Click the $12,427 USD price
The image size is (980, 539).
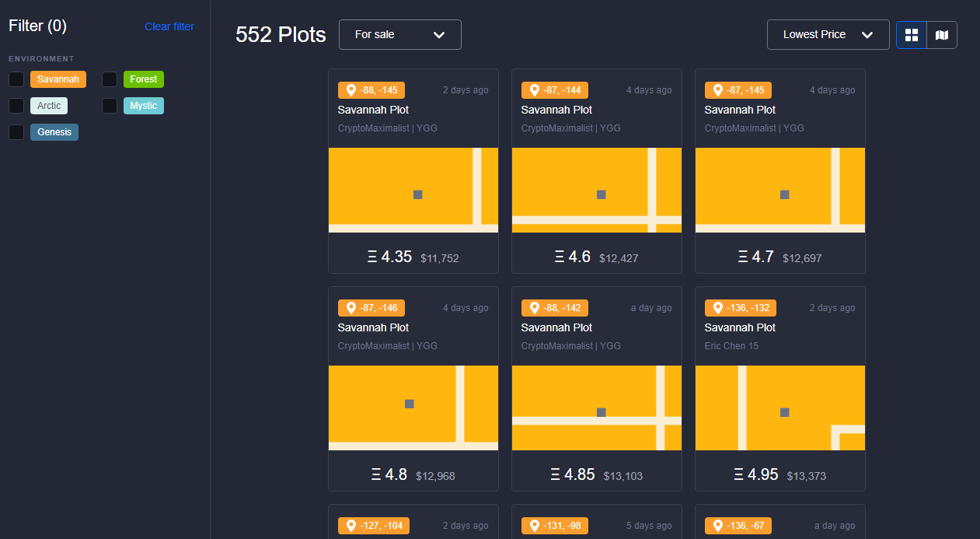619,258
